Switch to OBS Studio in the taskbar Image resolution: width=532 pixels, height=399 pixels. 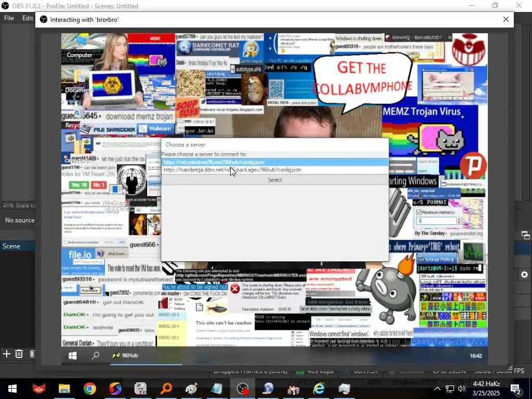(243, 389)
